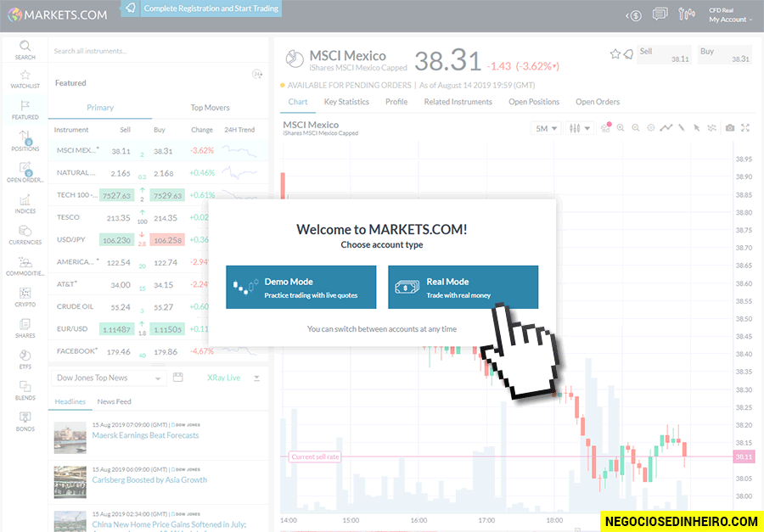Image resolution: width=764 pixels, height=532 pixels.
Task: Click the chart crosshair target icon
Action: tap(650, 127)
